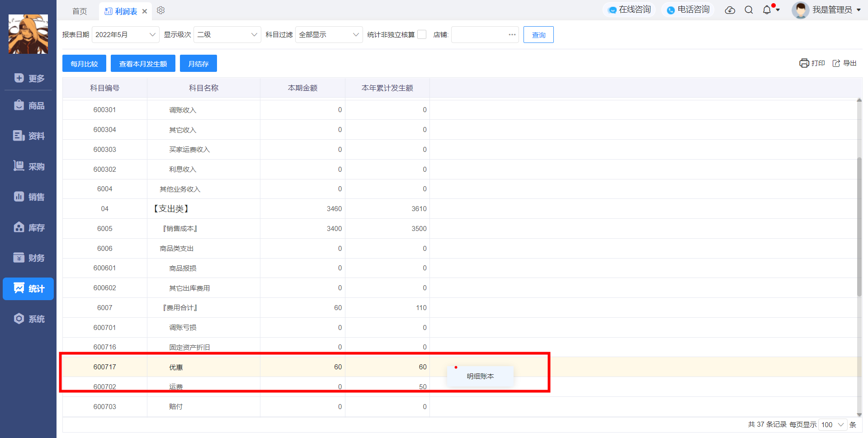Open the 财务 finance sidebar module

click(28, 258)
